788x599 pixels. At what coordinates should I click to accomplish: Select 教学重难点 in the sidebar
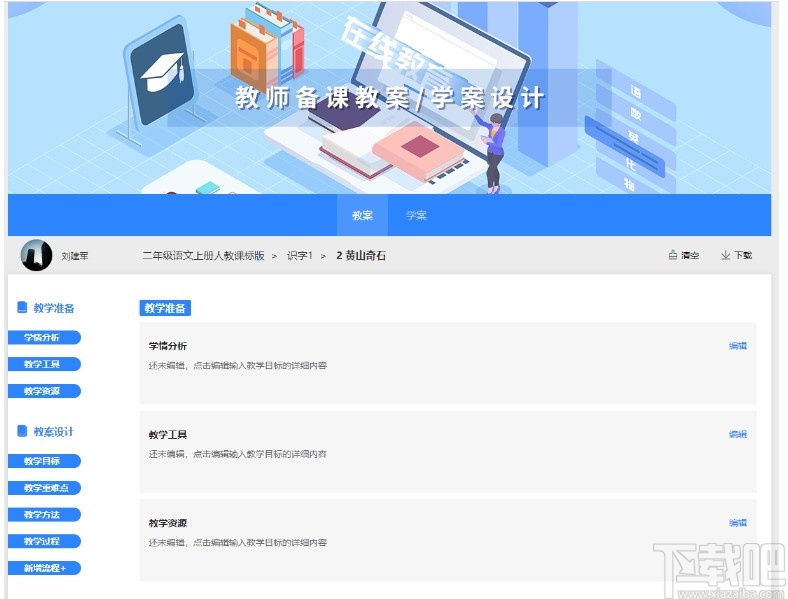tap(44, 487)
